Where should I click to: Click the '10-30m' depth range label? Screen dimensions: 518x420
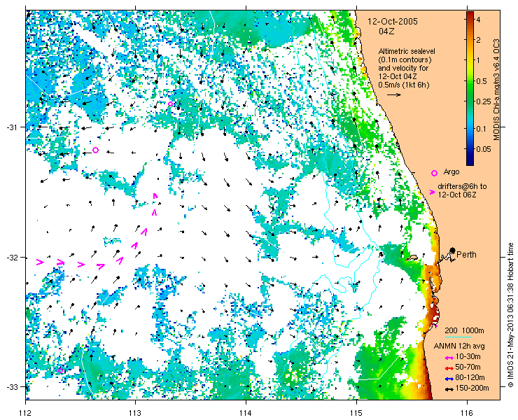tap(468, 356)
